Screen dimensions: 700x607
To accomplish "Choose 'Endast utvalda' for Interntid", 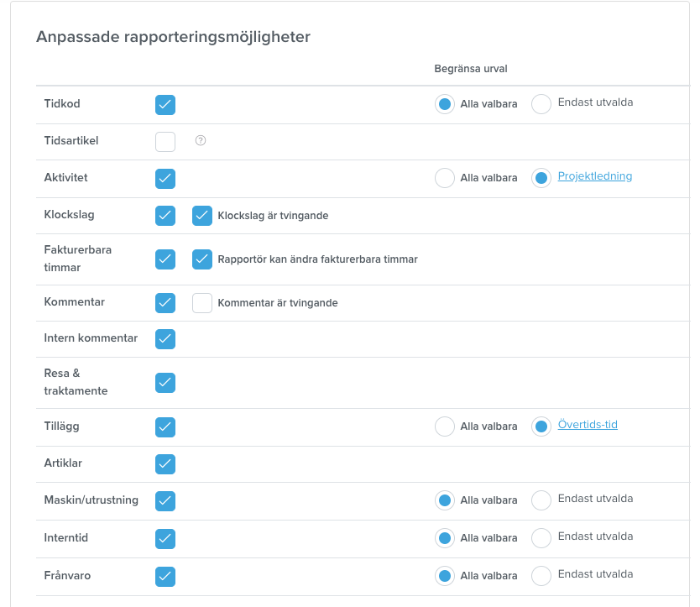I will pyautogui.click(x=541, y=538).
